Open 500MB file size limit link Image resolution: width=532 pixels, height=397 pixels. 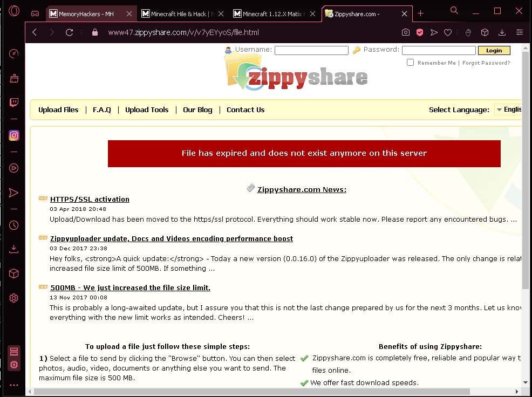click(130, 288)
